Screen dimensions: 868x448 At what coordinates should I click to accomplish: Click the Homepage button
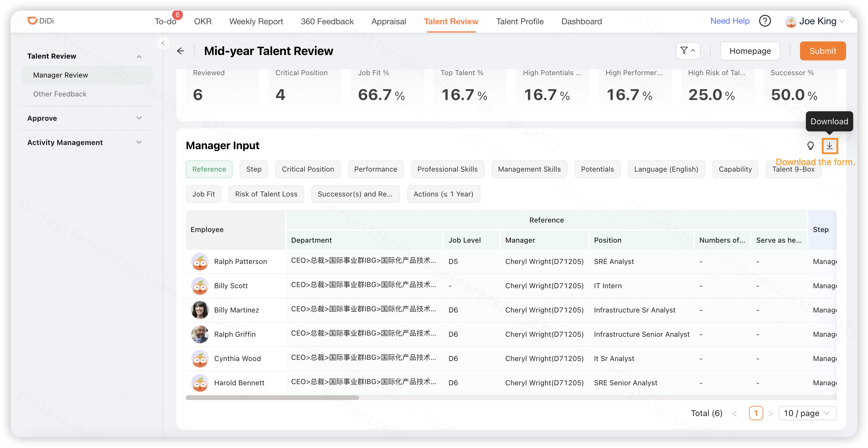[x=750, y=51]
